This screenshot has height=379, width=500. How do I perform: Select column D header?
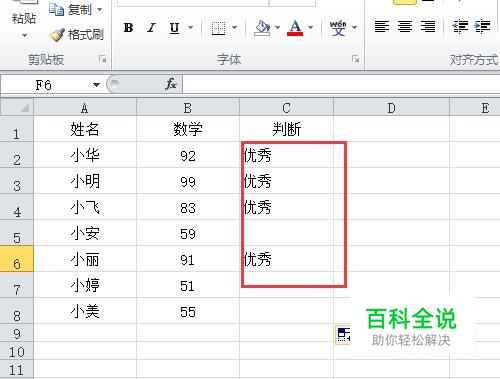click(392, 108)
